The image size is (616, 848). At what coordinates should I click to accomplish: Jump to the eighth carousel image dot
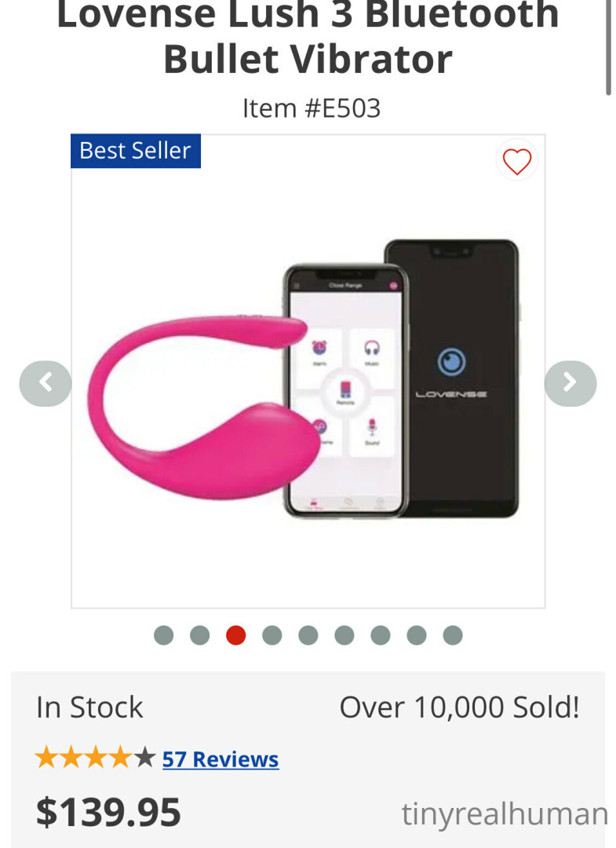point(417,635)
